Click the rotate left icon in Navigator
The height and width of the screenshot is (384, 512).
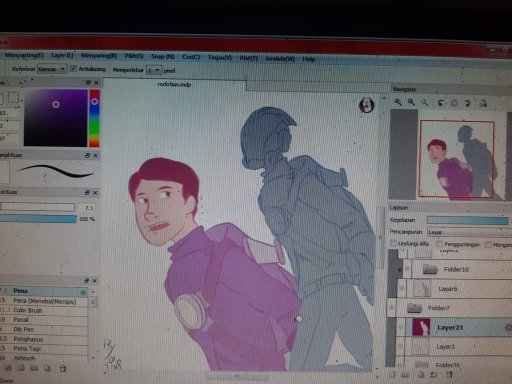[441, 103]
